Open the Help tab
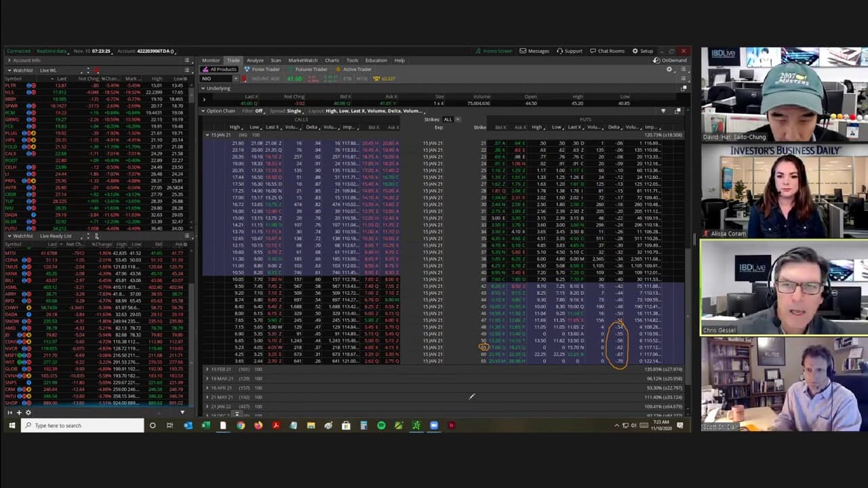The image size is (868, 488). point(399,60)
